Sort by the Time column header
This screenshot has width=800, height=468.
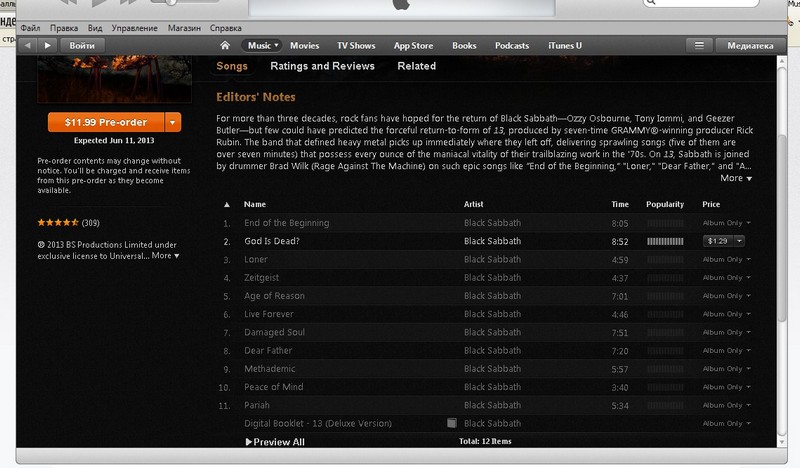pyautogui.click(x=620, y=204)
